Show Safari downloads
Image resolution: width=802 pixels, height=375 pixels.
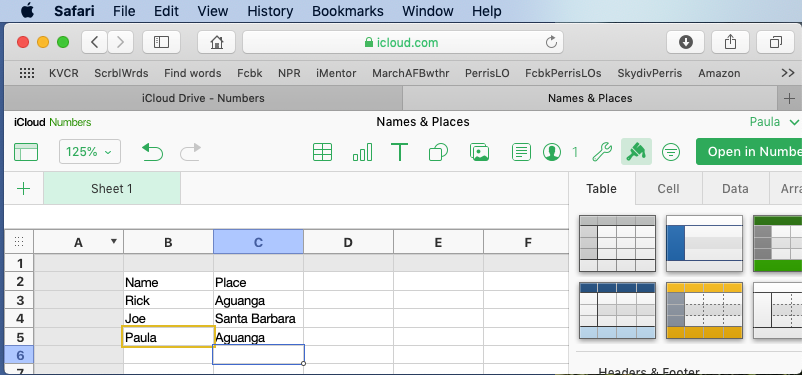point(685,42)
